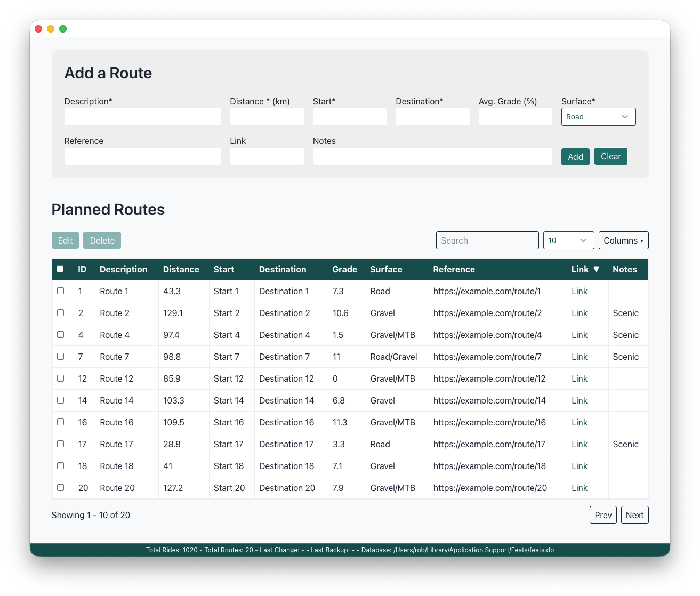Screen dimensions: 700x596
Task: Clear the route form
Action: (x=610, y=156)
